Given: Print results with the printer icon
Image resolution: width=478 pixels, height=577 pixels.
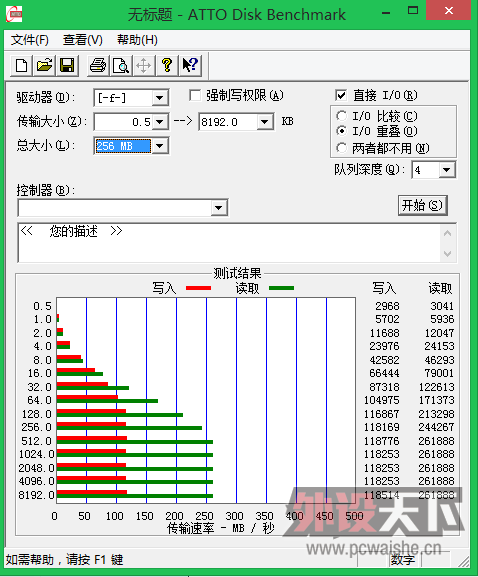Looking at the screenshot, I should (98, 66).
